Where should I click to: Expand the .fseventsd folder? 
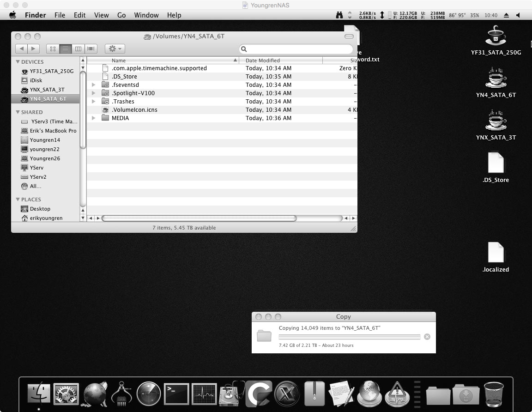[x=94, y=85]
